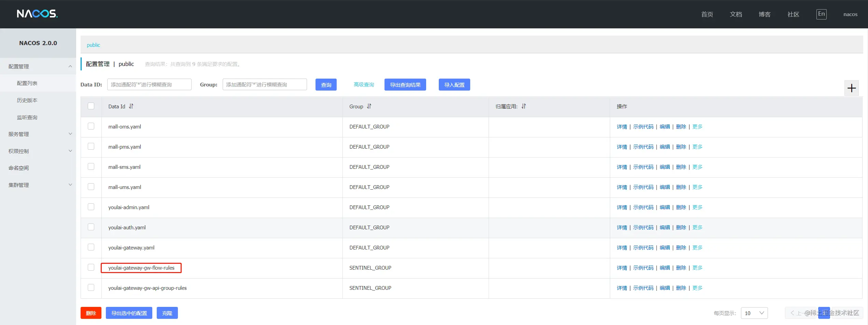
Task: Check the mall-oms.yaml row checkbox
Action: (x=91, y=126)
